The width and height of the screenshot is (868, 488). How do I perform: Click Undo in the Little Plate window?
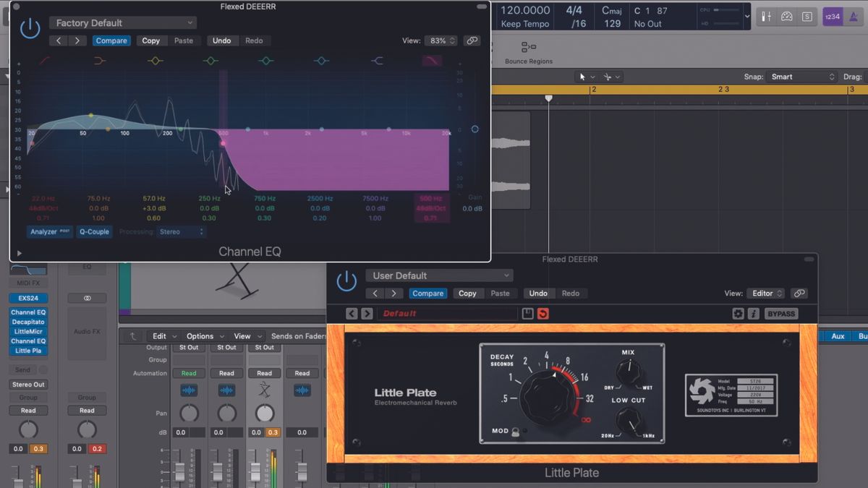(538, 294)
